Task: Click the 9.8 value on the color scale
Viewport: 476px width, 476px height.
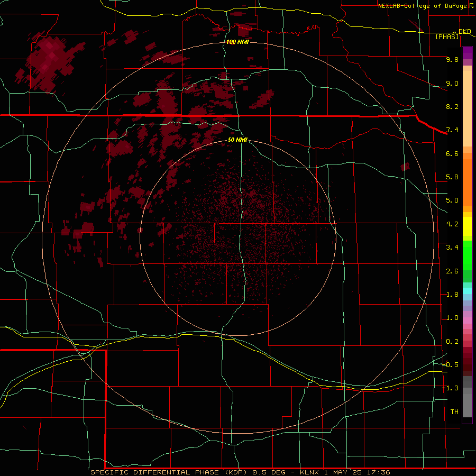Action: pyautogui.click(x=452, y=59)
